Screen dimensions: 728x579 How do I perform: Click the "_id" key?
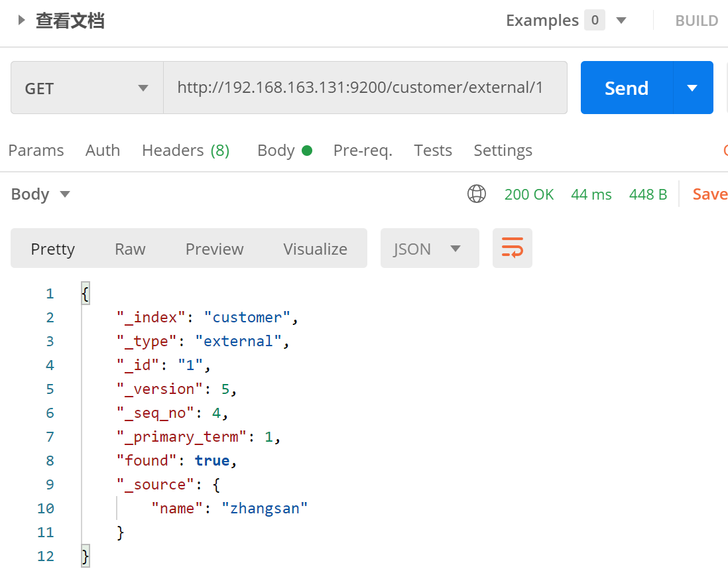point(138,365)
